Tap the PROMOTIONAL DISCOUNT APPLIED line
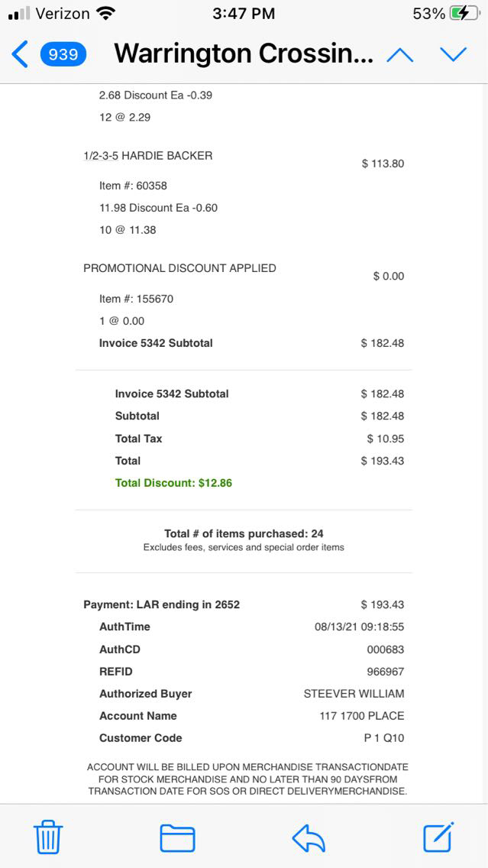The image size is (488, 868). pos(179,268)
